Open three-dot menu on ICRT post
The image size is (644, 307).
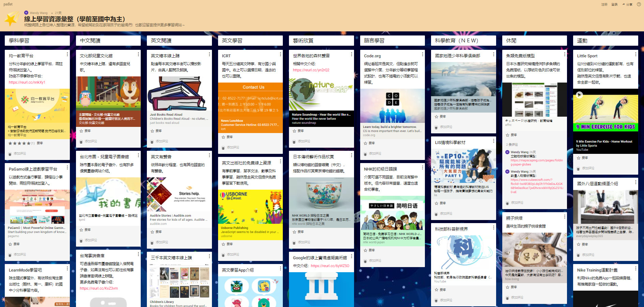[280, 54]
